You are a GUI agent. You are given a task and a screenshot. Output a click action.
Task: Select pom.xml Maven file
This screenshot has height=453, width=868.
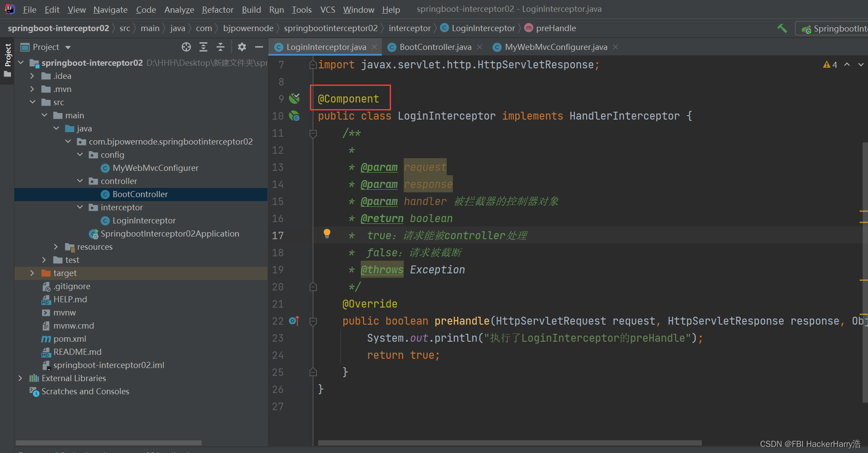coord(70,339)
